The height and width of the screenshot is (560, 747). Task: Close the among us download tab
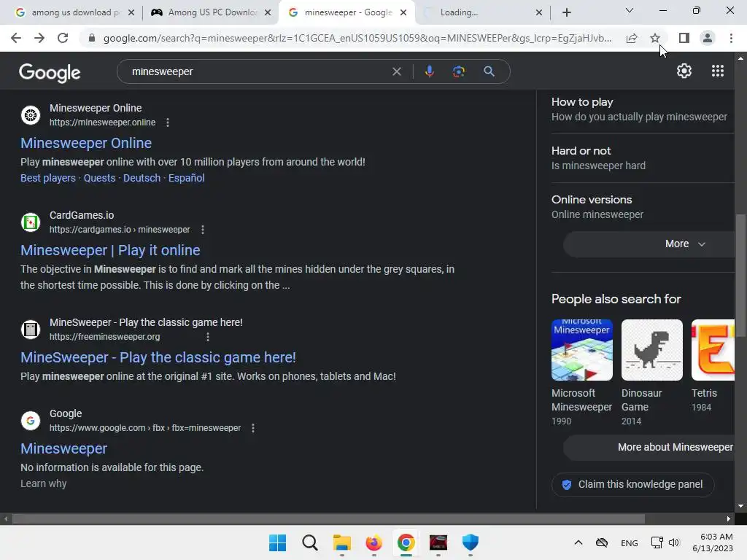(x=131, y=12)
